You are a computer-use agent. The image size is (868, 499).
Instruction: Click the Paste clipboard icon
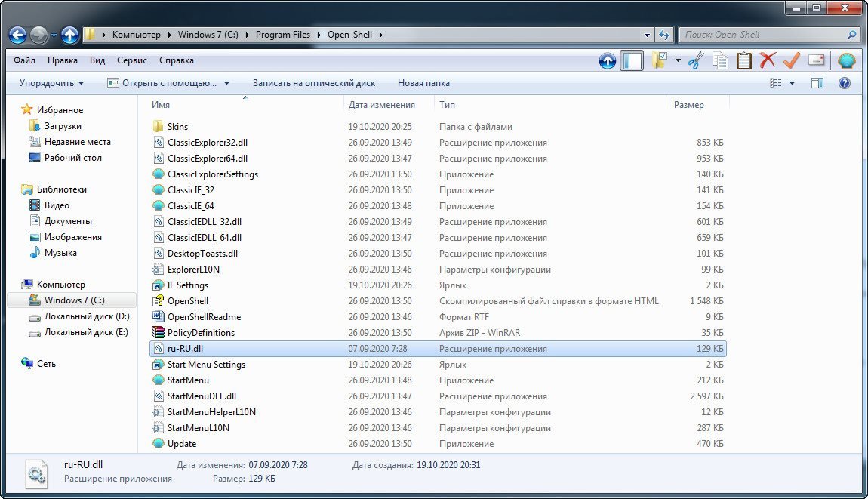click(x=743, y=60)
